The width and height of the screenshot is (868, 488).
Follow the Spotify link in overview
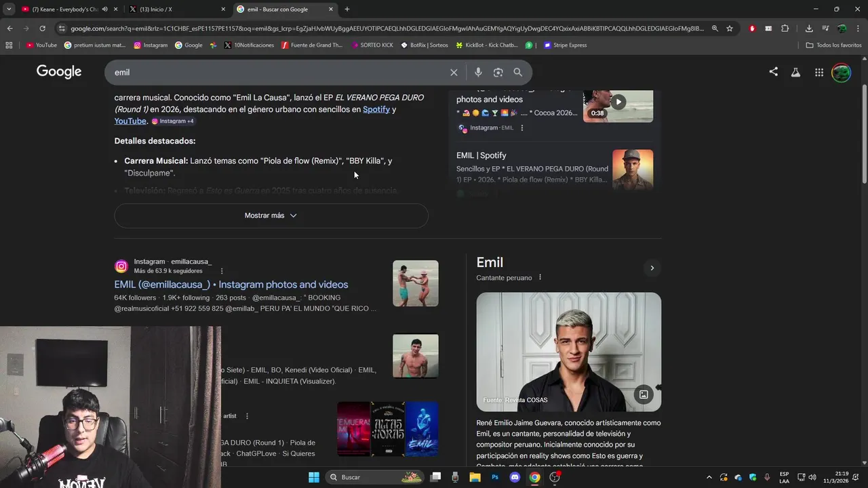(376, 109)
